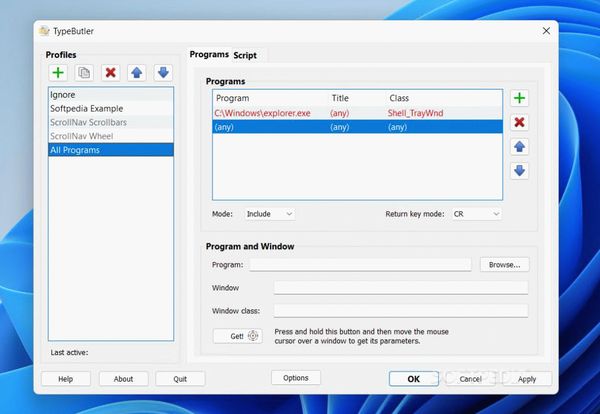Focus the Program path input field
Image resolution: width=600 pixels, height=414 pixels.
(x=360, y=264)
